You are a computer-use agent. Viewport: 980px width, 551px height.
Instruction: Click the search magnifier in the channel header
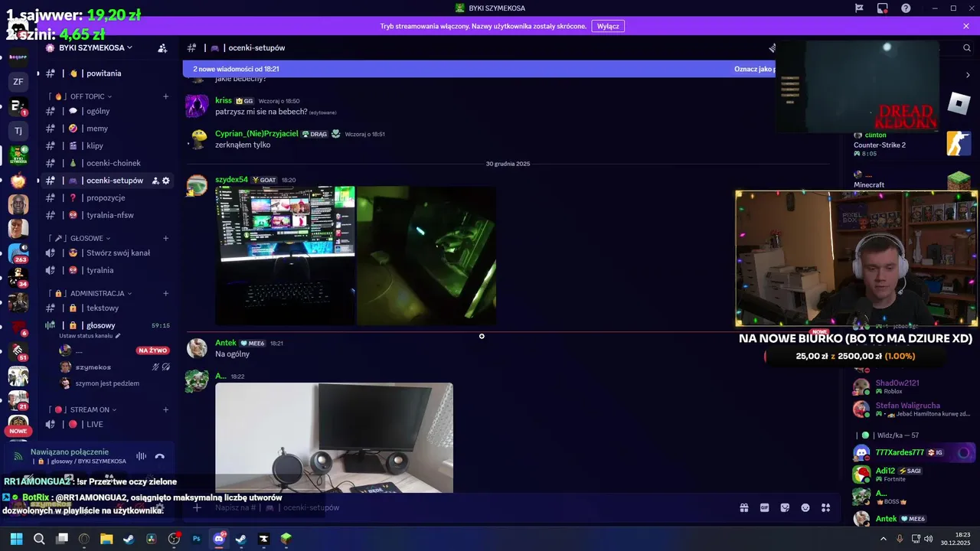[x=967, y=47]
